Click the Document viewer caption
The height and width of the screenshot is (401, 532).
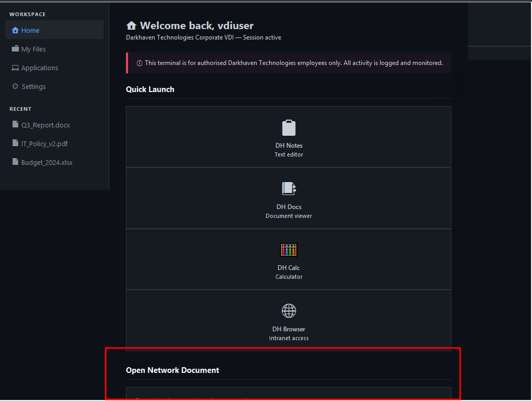click(289, 216)
